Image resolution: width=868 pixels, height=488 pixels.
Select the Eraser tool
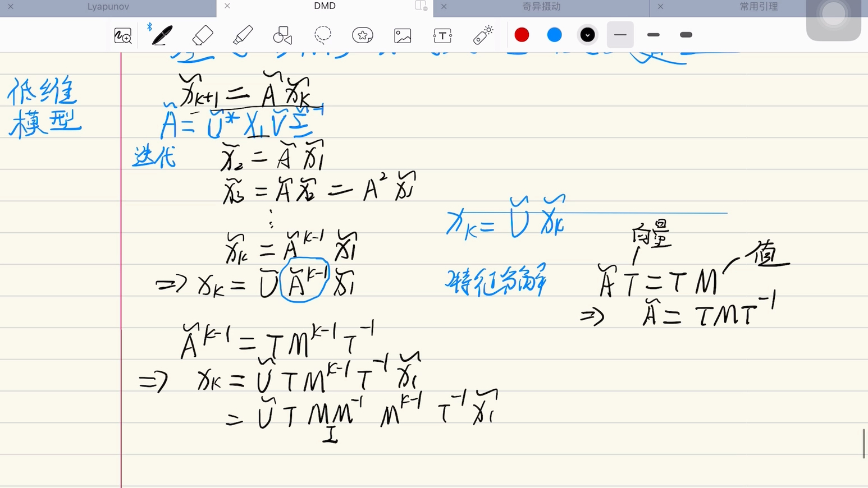coord(203,35)
